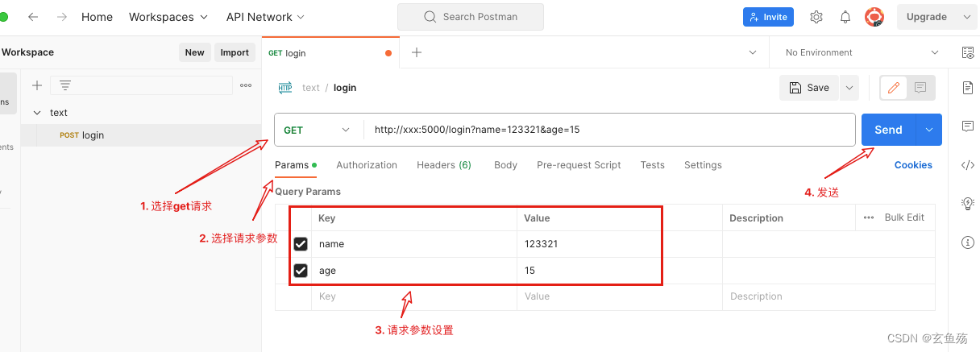Open the Cookies link
The image size is (980, 352).
point(913,165)
